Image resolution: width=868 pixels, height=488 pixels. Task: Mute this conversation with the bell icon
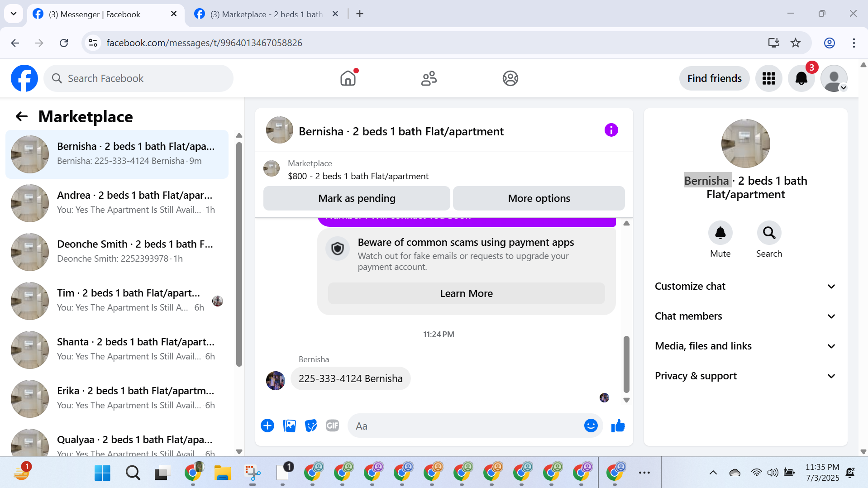(720, 233)
